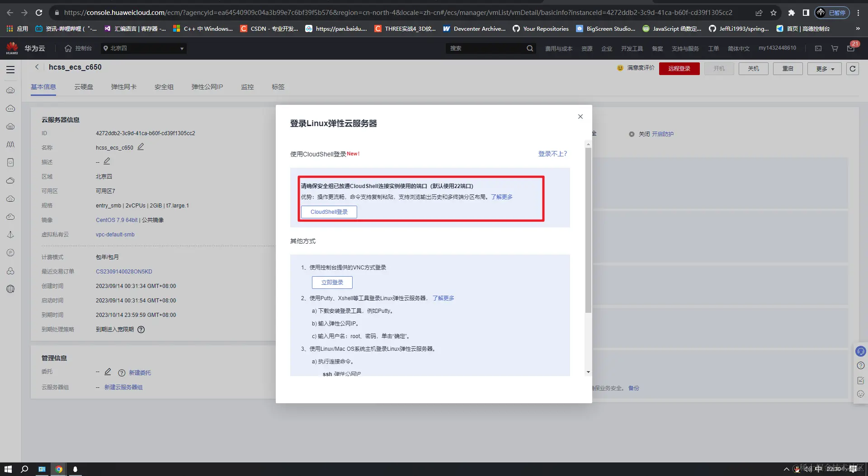The image size is (868, 476).
Task: Open account menu my1432448610
Action: (x=777, y=48)
